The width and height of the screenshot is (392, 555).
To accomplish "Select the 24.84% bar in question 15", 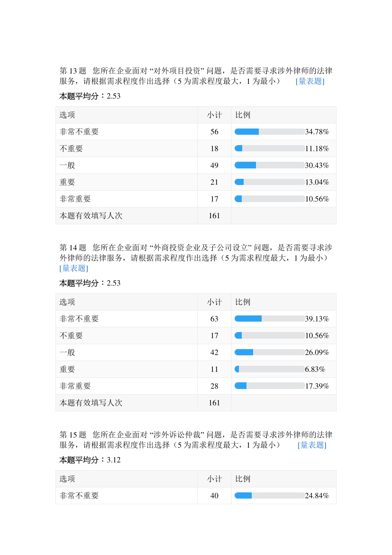I will 269,496.
